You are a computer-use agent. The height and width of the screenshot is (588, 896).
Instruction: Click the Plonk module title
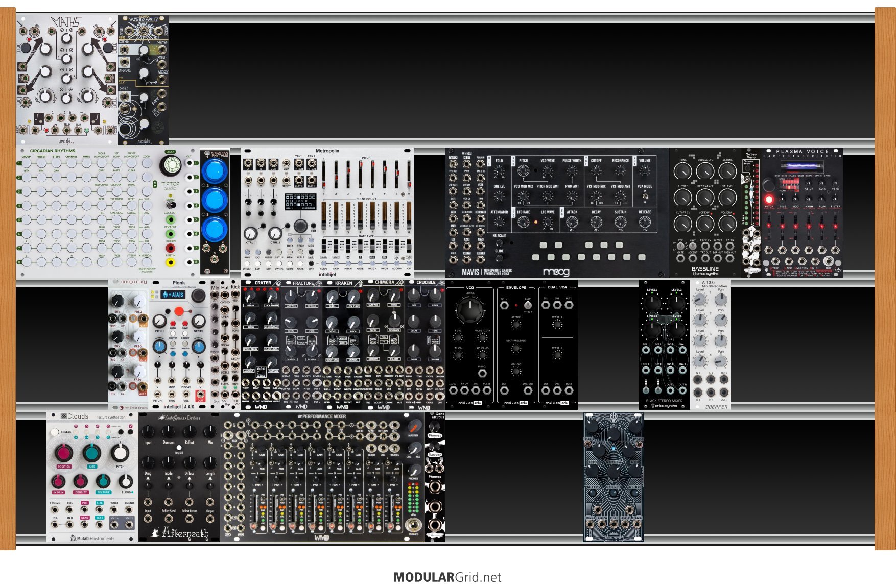[179, 282]
